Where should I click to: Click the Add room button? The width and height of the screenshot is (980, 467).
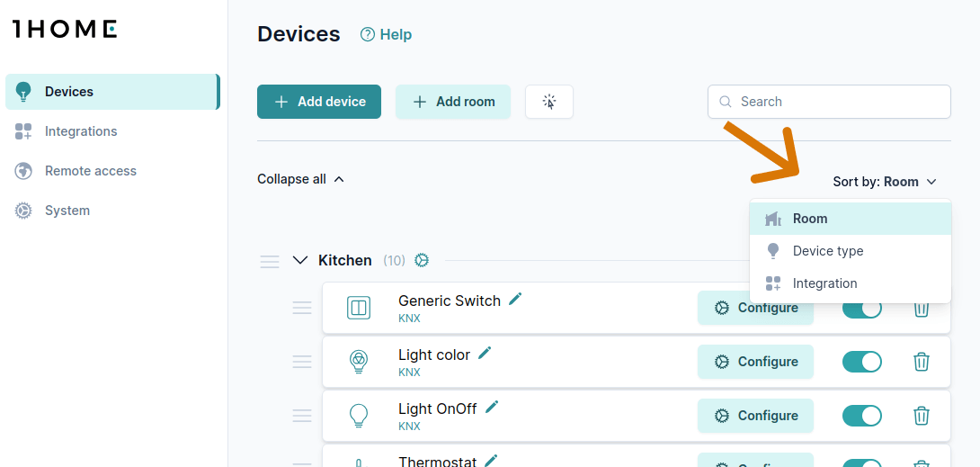coord(453,102)
